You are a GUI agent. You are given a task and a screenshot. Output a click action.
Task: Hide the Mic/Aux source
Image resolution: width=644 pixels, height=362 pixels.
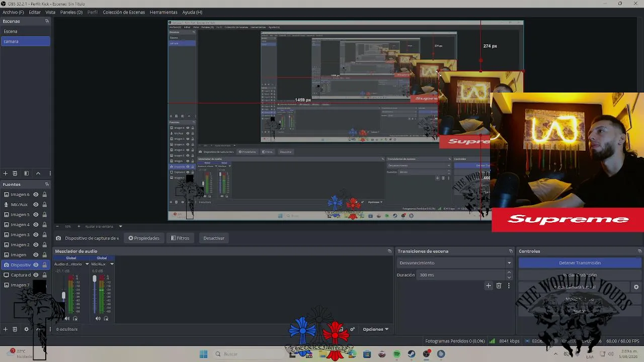[x=36, y=205]
